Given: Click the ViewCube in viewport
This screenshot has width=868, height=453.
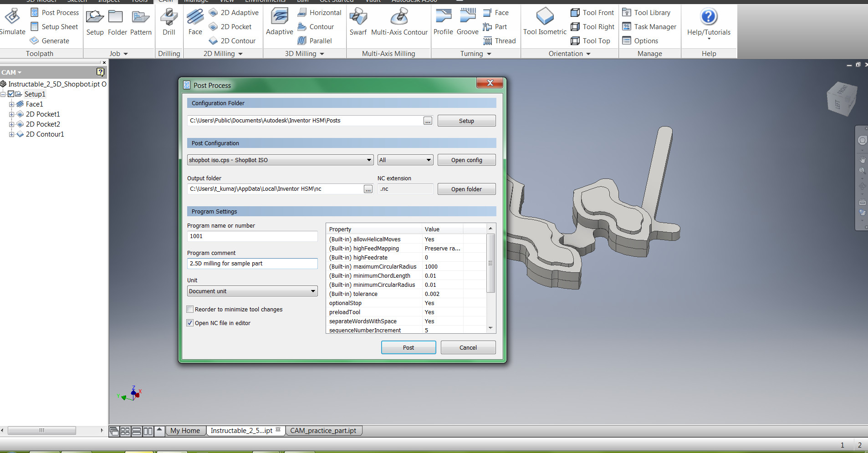Looking at the screenshot, I should [x=842, y=98].
